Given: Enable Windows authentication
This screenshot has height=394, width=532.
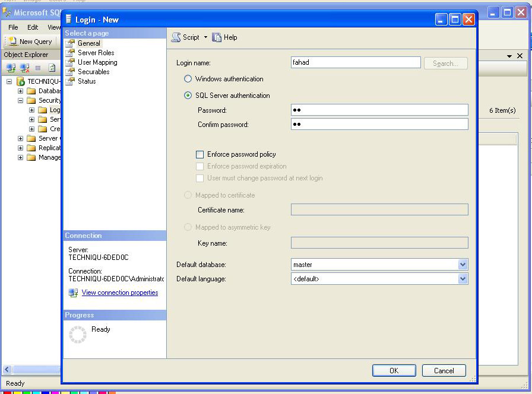Looking at the screenshot, I should tap(188, 78).
